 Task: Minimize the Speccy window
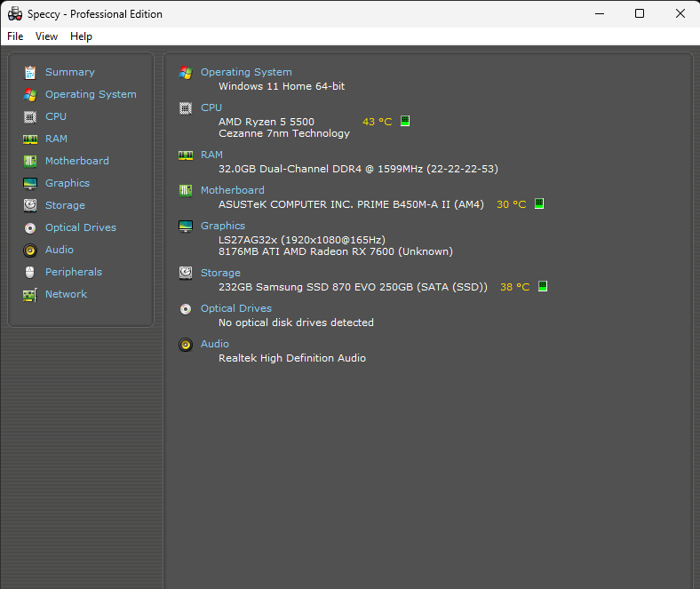point(600,14)
